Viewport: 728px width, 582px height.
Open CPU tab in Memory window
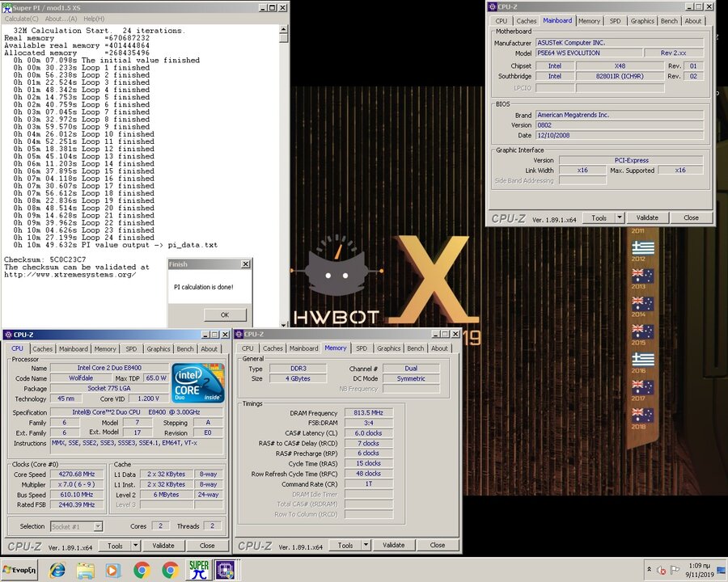pyautogui.click(x=248, y=348)
